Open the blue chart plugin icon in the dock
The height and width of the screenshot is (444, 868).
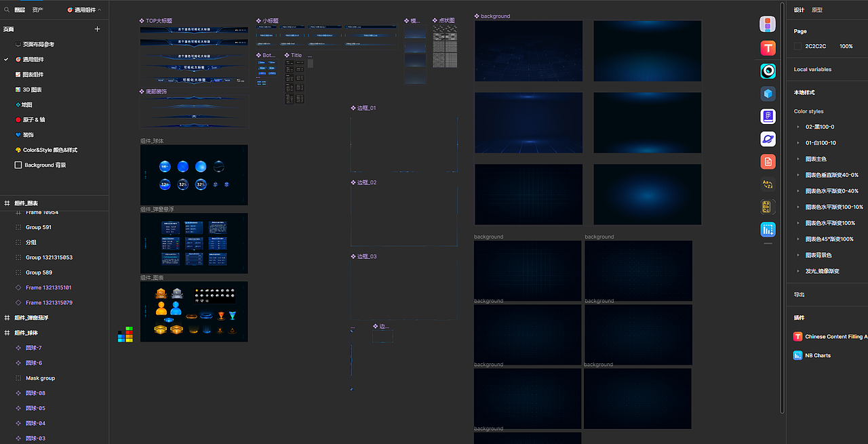coord(768,229)
